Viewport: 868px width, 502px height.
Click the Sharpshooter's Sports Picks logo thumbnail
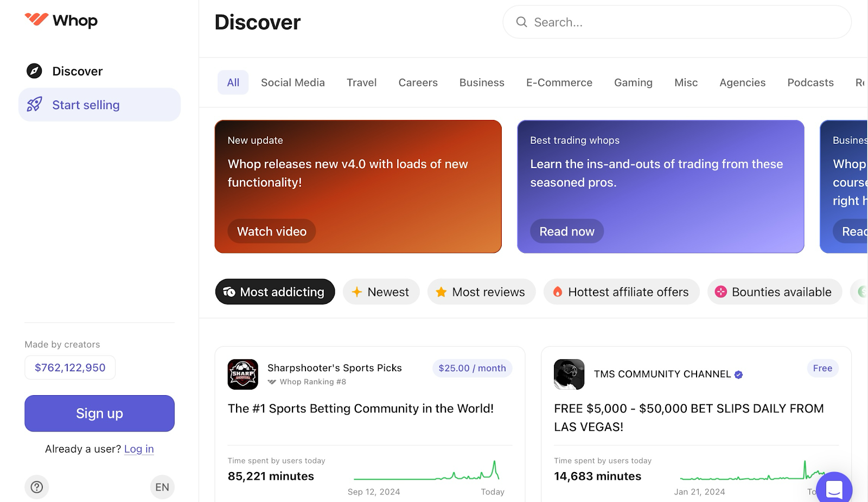[x=242, y=374]
